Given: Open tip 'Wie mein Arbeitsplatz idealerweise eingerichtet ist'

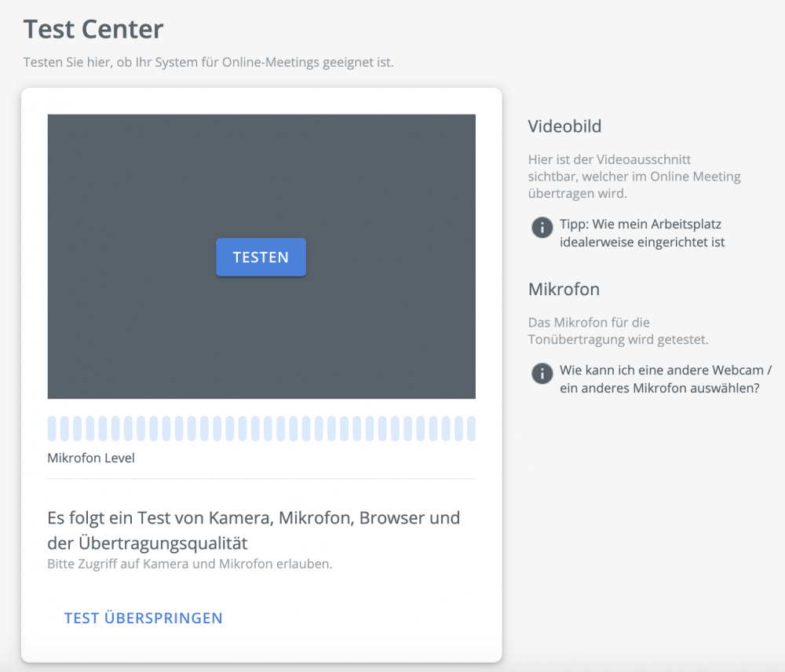Looking at the screenshot, I should click(642, 233).
